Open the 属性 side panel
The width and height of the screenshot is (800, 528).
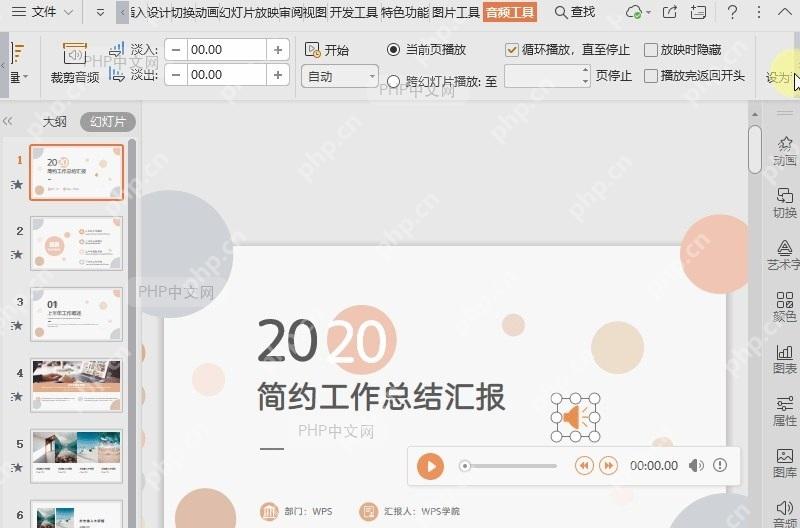(x=784, y=411)
